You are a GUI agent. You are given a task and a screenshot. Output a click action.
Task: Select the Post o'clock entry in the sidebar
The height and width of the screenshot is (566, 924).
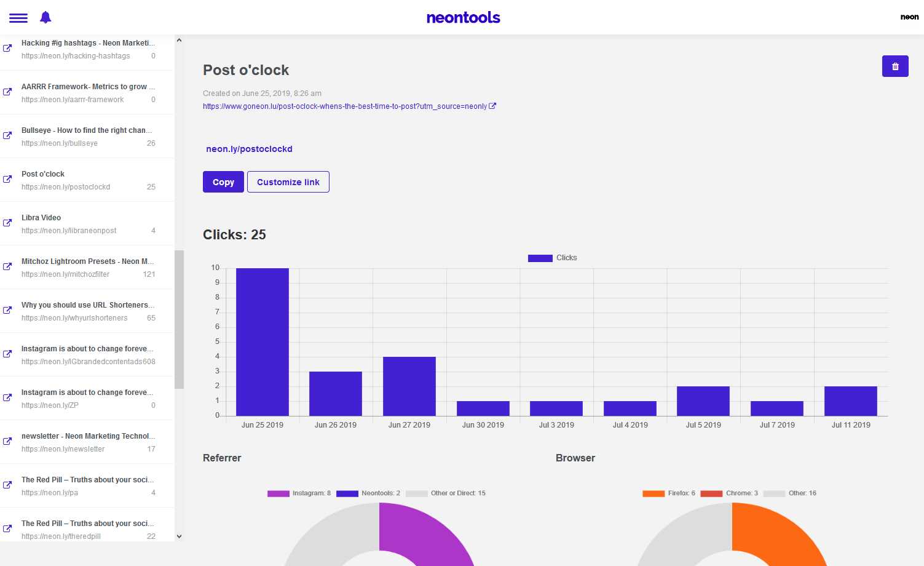point(86,180)
